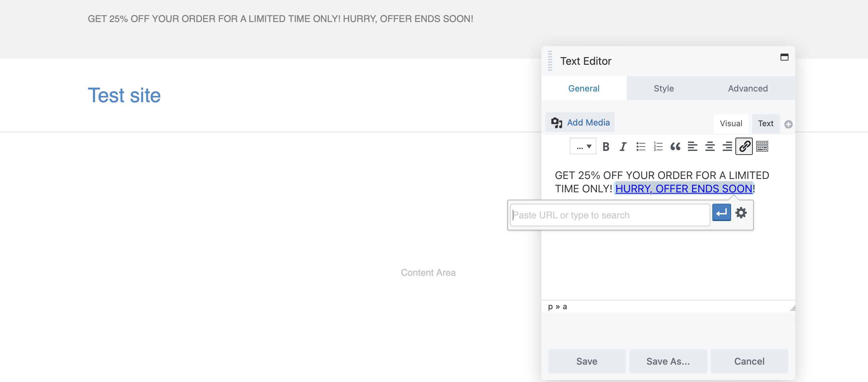868x382 pixels.
Task: Select the Style settings tab
Action: pyautogui.click(x=664, y=88)
